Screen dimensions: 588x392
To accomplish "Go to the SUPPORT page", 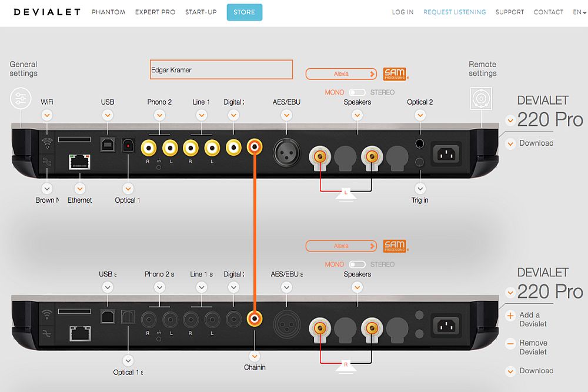I will click(x=510, y=12).
